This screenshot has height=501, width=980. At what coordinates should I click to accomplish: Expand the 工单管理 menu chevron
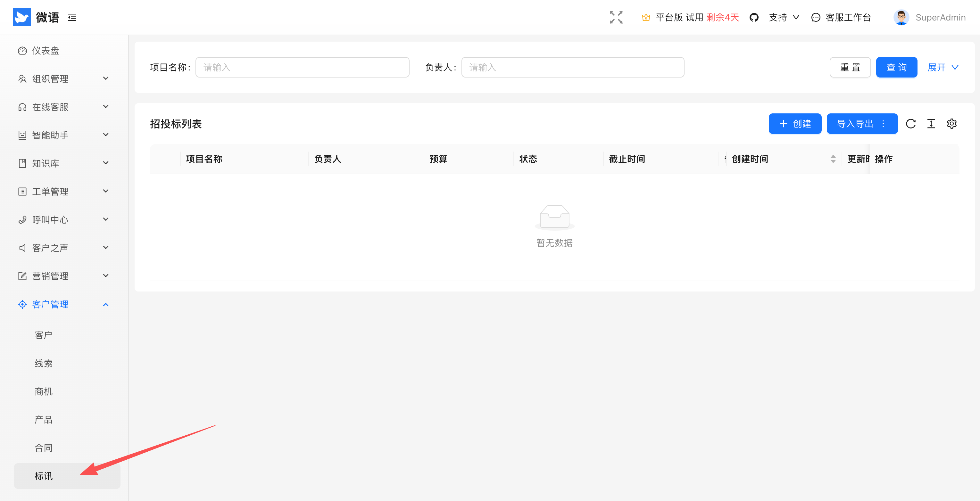[x=106, y=191]
